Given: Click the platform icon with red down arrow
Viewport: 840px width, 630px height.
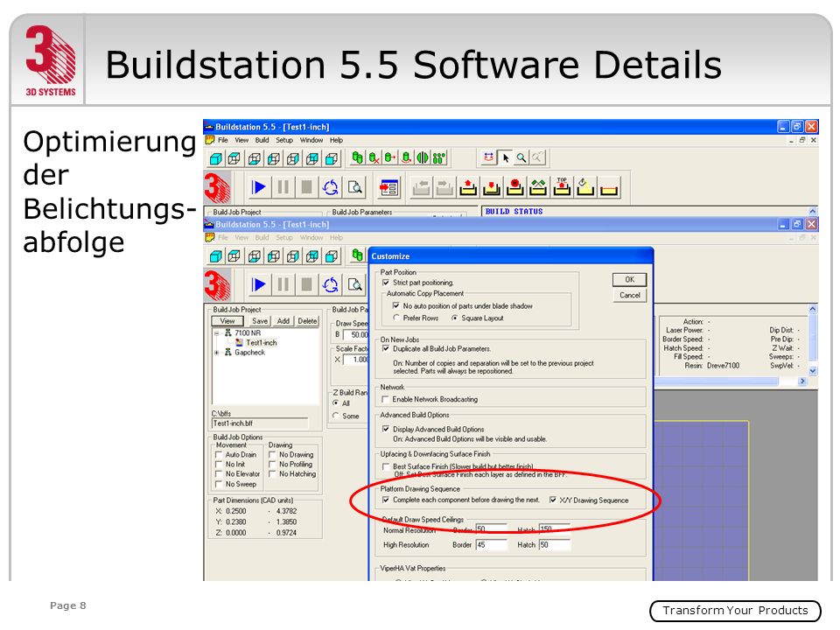Looking at the screenshot, I should pos(491,187).
